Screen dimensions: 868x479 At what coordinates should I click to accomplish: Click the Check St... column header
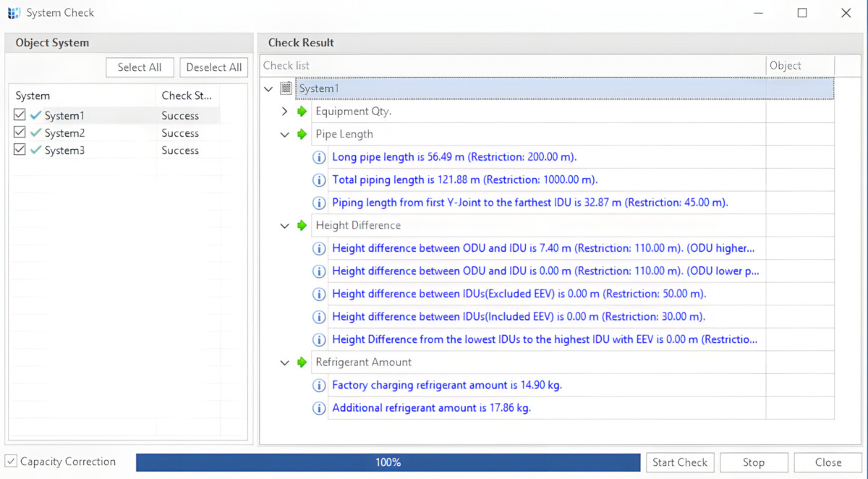tap(187, 96)
